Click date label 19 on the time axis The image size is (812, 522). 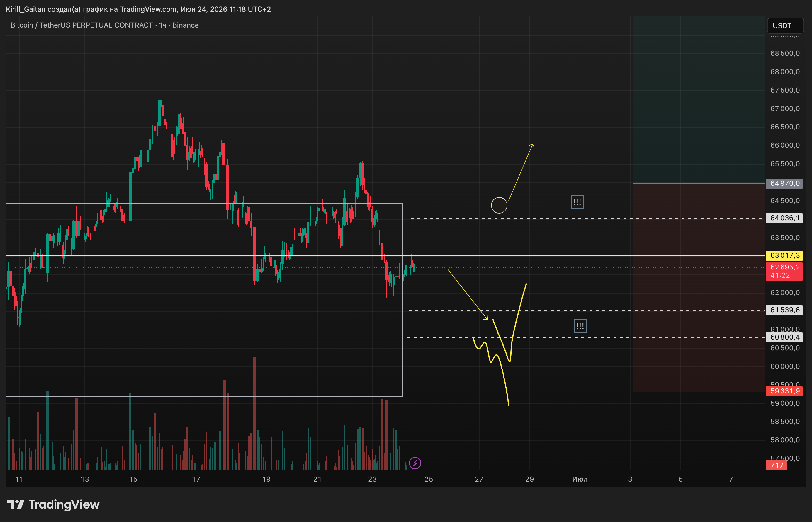tap(266, 479)
